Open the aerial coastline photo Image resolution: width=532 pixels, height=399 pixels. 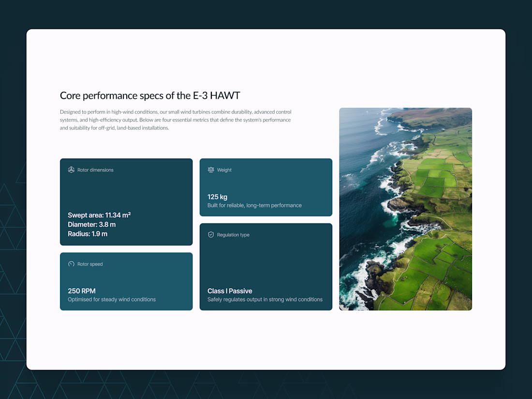coord(405,209)
